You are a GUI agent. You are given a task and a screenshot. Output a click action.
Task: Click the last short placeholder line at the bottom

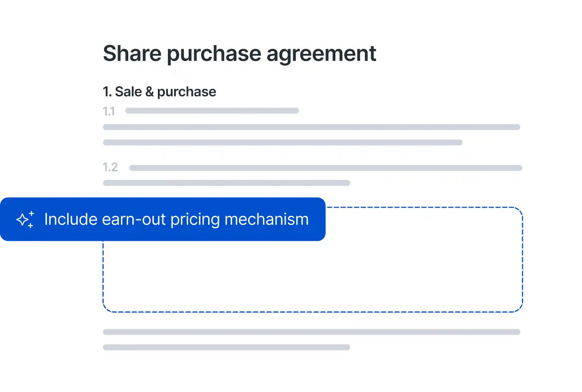pos(226,347)
